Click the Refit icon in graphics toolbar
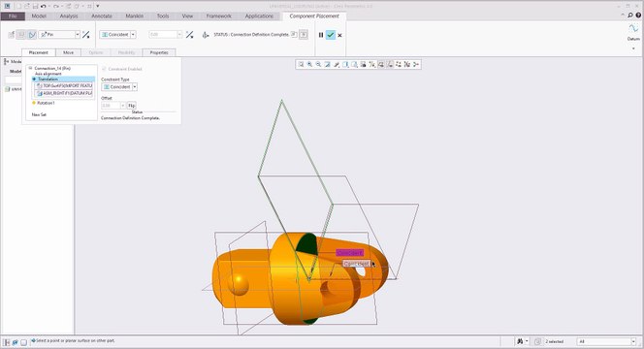Viewport: 644px width, 349px height. coord(301,64)
